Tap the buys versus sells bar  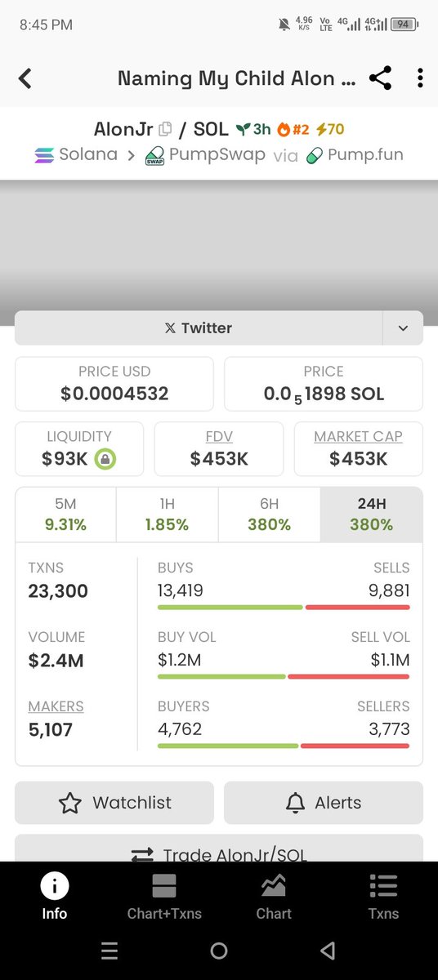tap(284, 608)
